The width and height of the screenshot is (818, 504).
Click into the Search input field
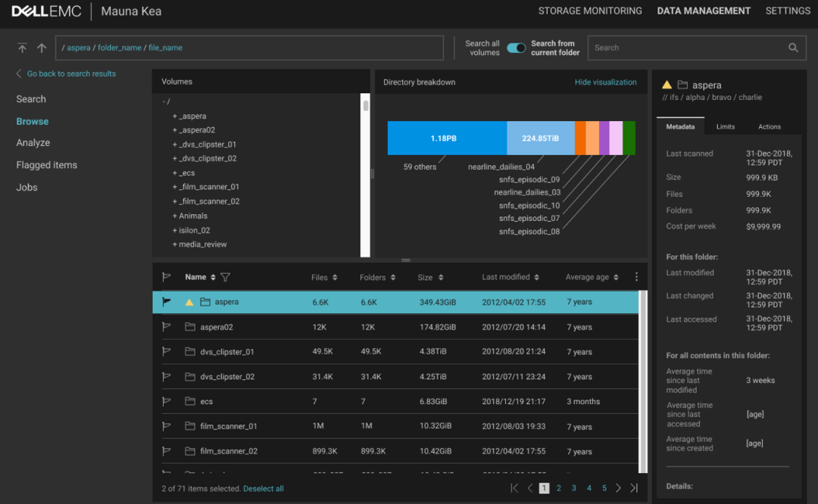pos(685,48)
